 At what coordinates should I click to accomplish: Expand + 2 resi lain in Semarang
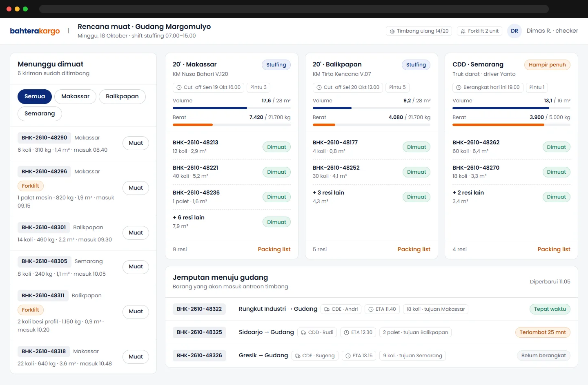tap(468, 193)
